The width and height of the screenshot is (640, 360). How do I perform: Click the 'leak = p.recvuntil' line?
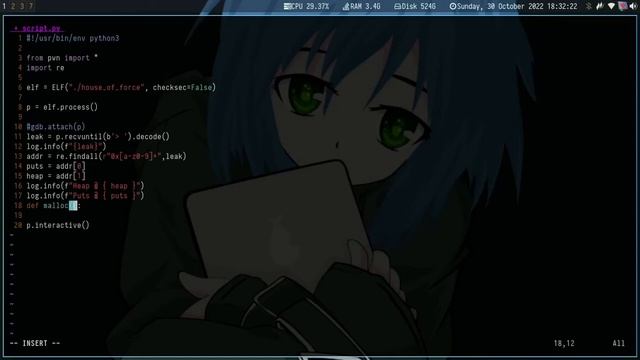coord(98,137)
